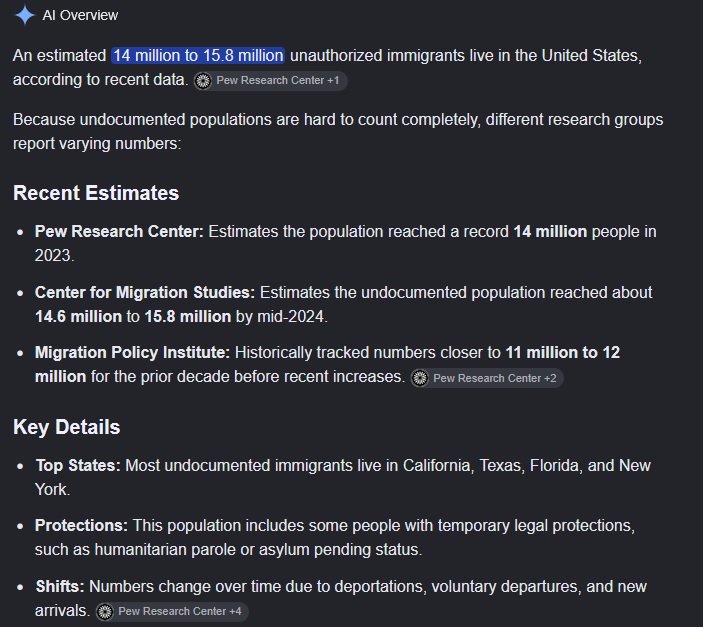Viewport: 703px width, 627px height.
Task: Click the 'Migration Policy Institute:' bullet label
Action: [x=132, y=353]
